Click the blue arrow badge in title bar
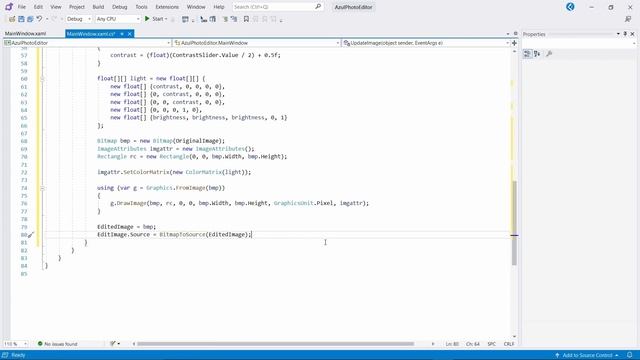This screenshot has height=360, width=640. pyautogui.click(x=570, y=7)
